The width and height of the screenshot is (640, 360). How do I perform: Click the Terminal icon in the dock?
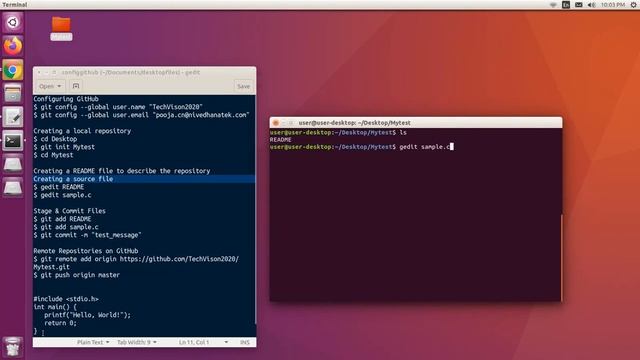click(13, 141)
